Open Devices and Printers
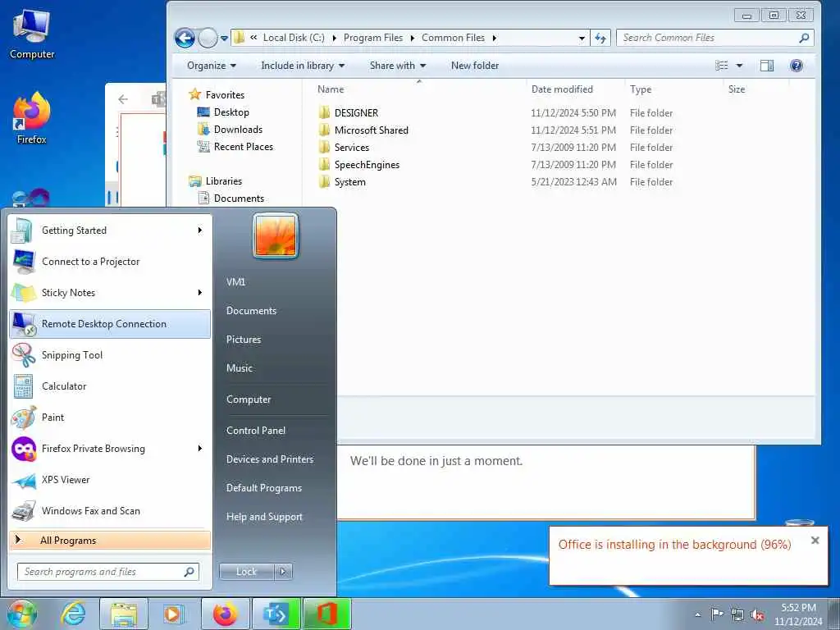This screenshot has width=840, height=630. tap(269, 459)
